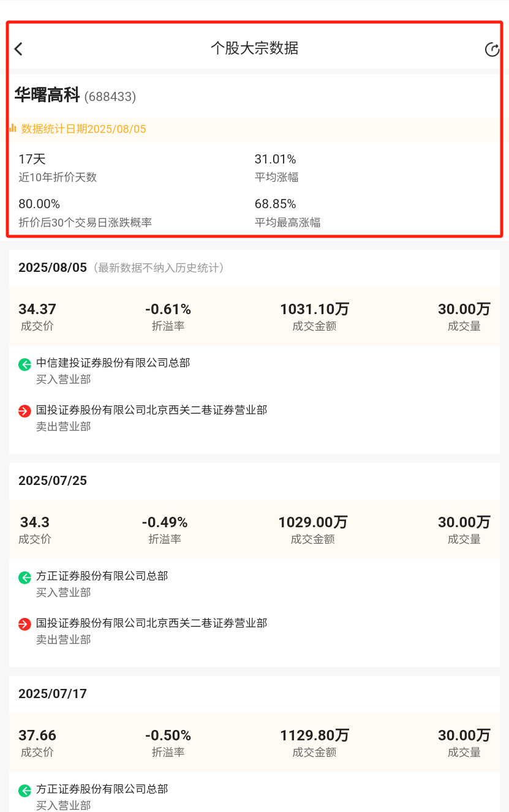Tap green buy arrow under 2025/07/25

[25, 577]
